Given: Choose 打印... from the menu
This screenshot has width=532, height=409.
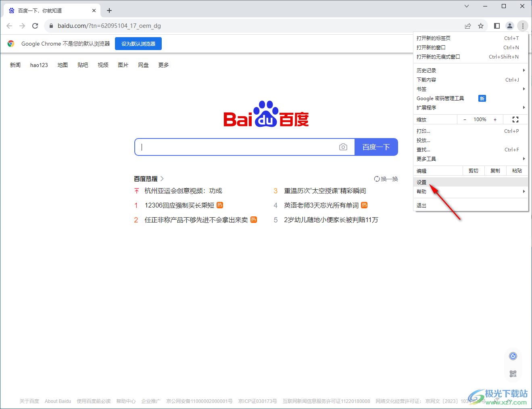Looking at the screenshot, I should pos(471,131).
